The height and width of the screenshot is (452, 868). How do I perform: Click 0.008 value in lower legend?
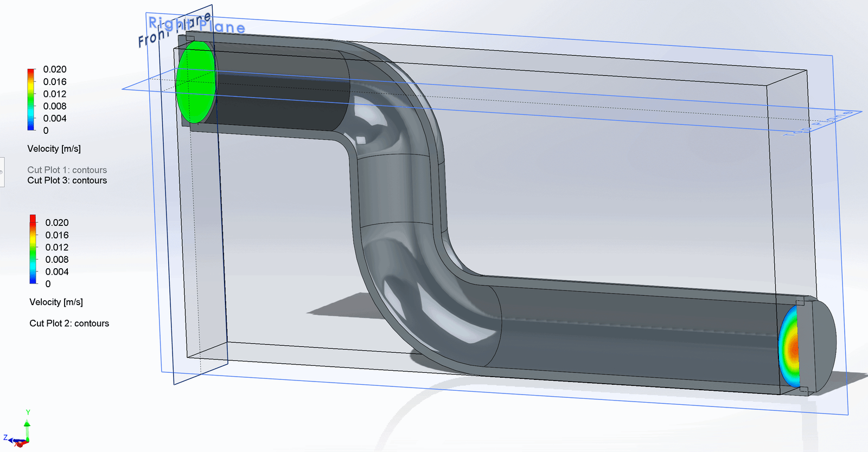(57, 260)
